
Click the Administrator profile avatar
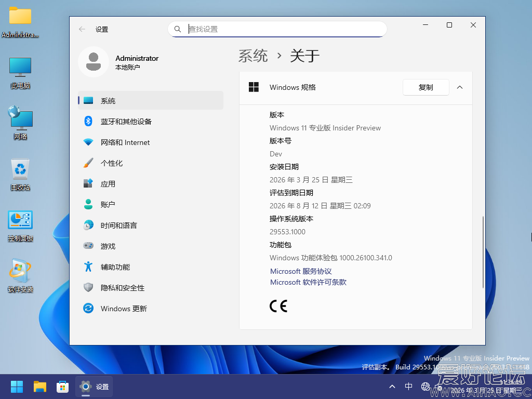point(94,62)
